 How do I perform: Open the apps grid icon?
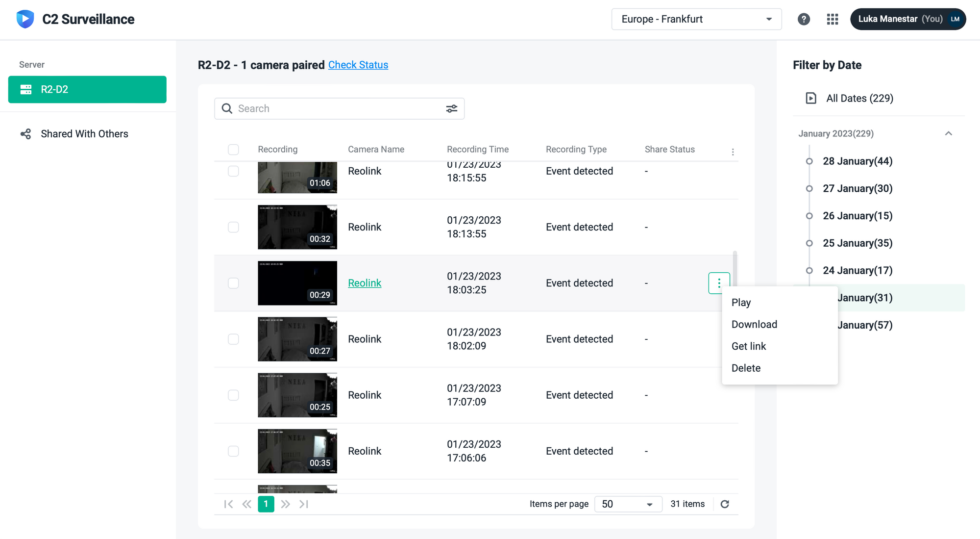coord(833,19)
